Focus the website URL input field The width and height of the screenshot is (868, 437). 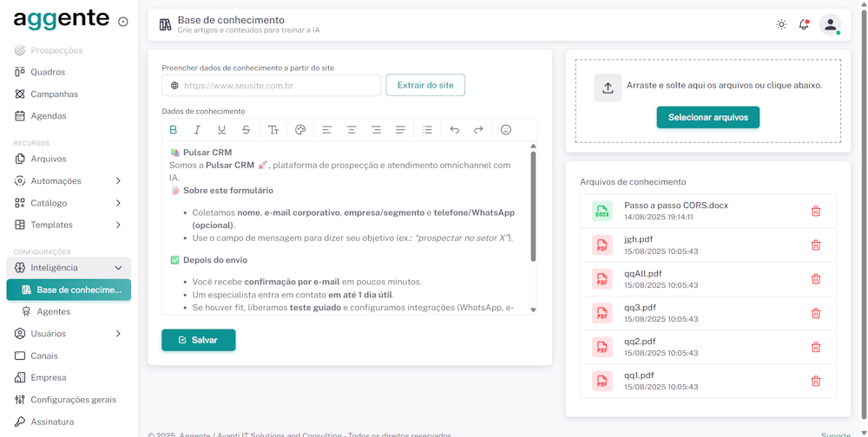(x=271, y=86)
